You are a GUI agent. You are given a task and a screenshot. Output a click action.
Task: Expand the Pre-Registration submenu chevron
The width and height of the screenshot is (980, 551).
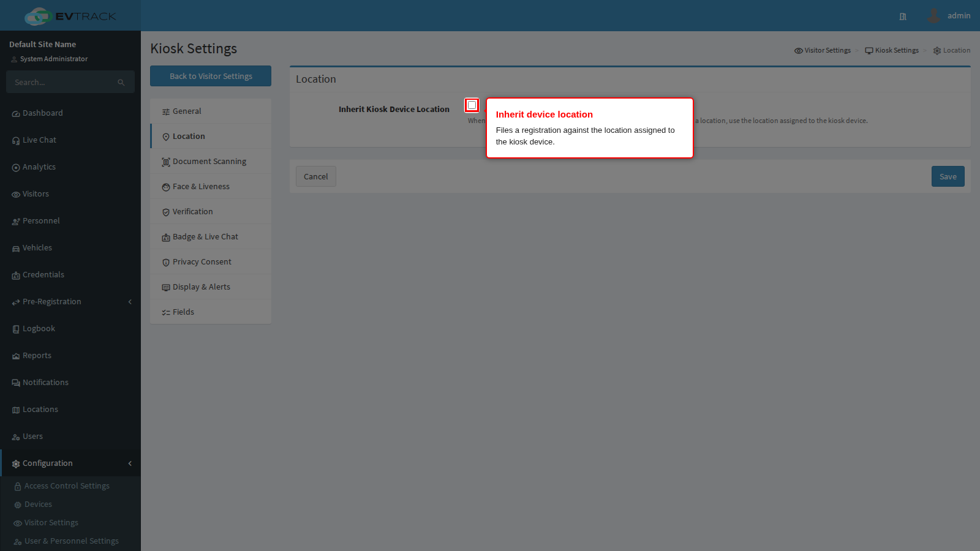[x=130, y=302]
